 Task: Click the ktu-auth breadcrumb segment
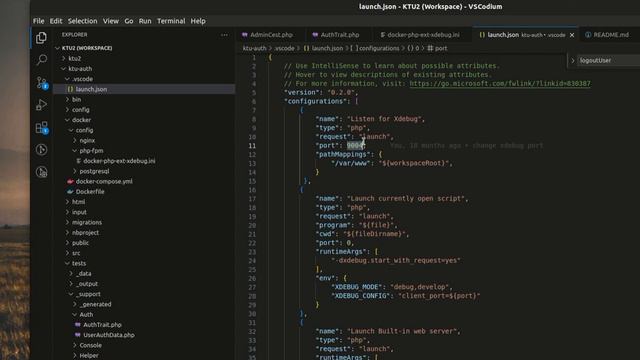tap(254, 48)
